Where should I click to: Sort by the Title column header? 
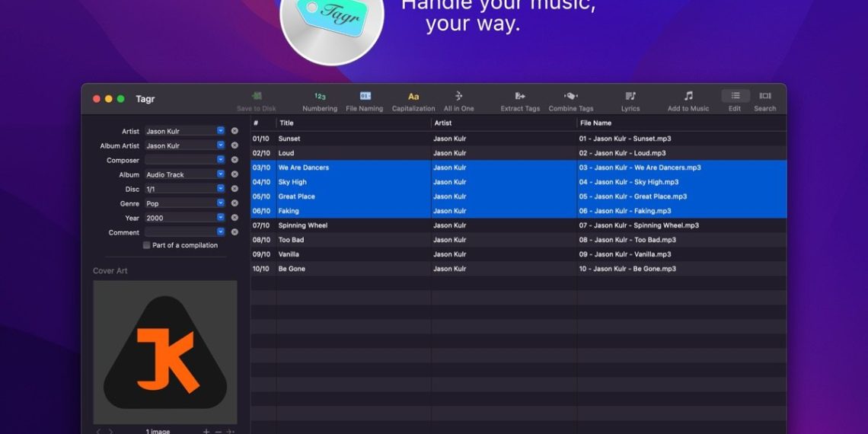(353, 123)
